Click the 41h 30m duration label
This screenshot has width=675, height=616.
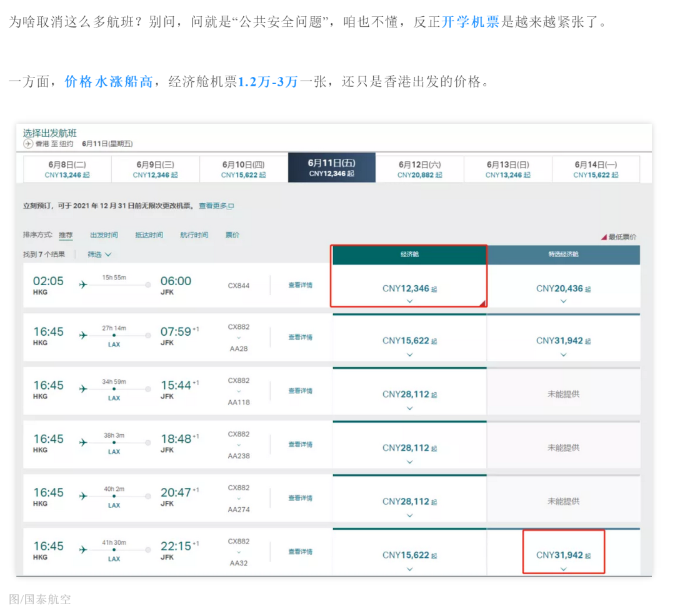[114, 542]
